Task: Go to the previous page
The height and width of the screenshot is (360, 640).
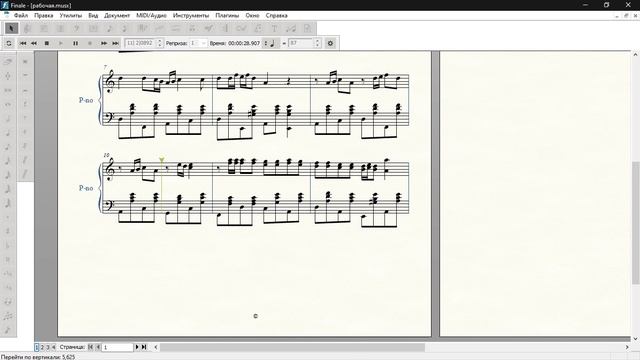Action: click(98, 347)
